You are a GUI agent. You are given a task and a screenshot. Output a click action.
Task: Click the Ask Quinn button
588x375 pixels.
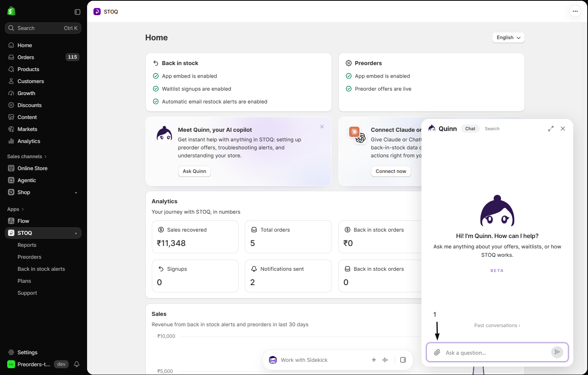[195, 171]
